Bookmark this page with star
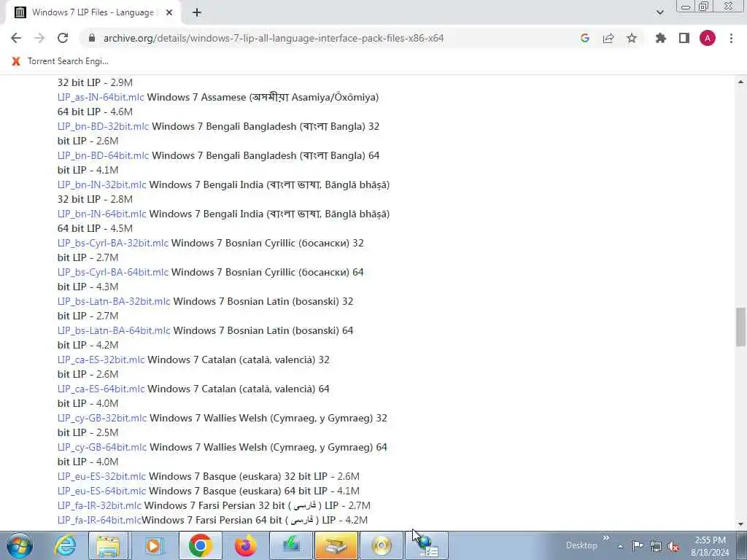This screenshot has height=560, width=747. click(x=632, y=38)
